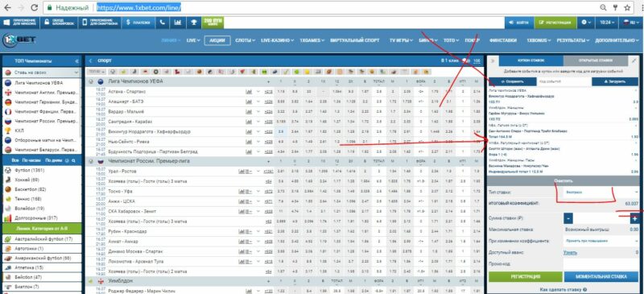Open Американский футбол (66) category
This screenshot has height=294, width=644.
(42, 259)
